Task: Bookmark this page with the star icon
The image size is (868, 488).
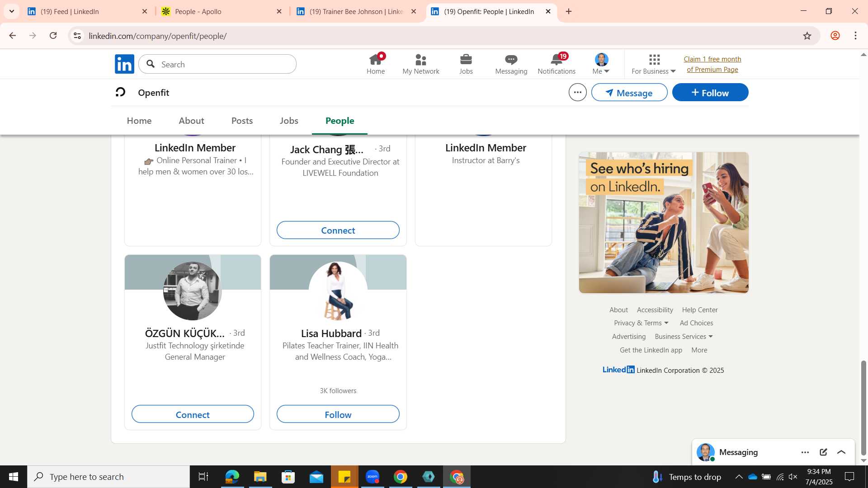Action: click(807, 36)
